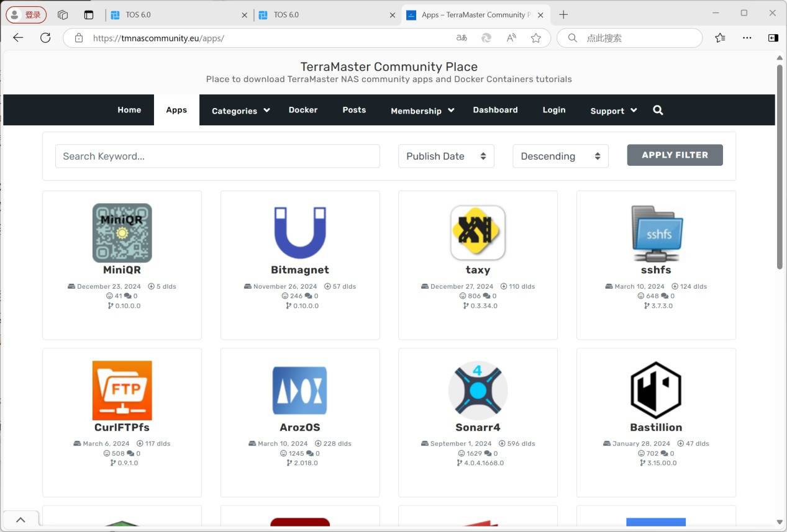Click the Sonarr4 app icon

(x=478, y=390)
